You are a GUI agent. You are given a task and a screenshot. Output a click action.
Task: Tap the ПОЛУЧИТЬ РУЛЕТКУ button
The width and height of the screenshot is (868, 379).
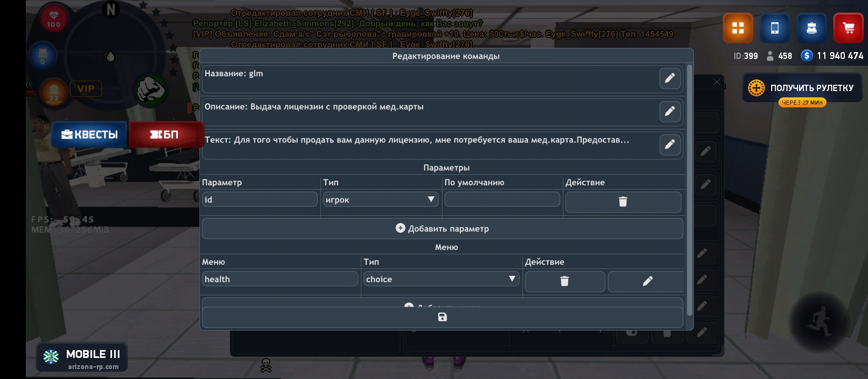(x=802, y=88)
